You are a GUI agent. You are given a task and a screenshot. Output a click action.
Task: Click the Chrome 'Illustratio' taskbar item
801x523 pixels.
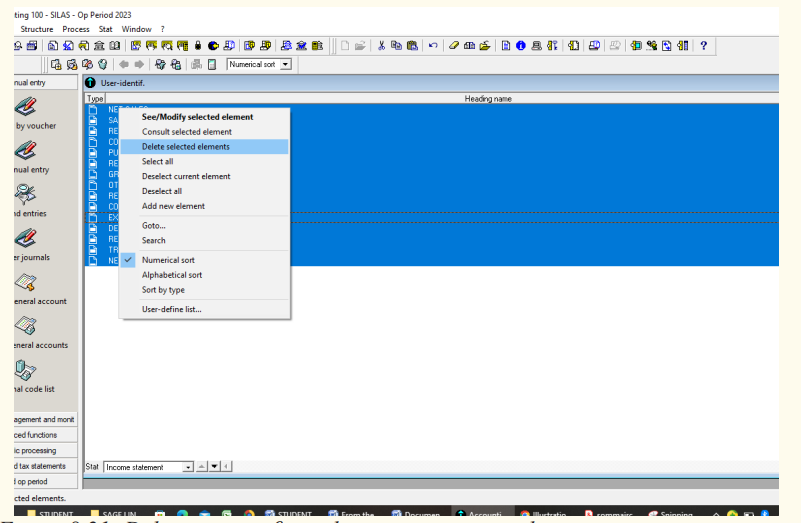(544, 514)
